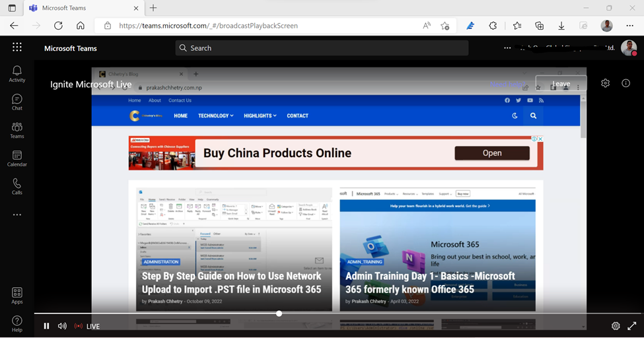Click the Open button on the ad
644x338 pixels.
tap(492, 153)
